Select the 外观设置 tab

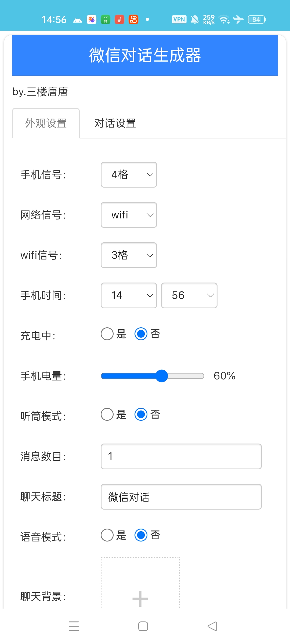pyautogui.click(x=46, y=123)
